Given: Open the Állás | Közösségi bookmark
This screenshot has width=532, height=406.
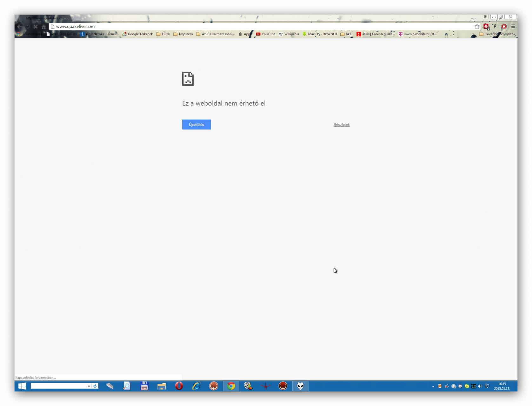Looking at the screenshot, I should (x=376, y=34).
